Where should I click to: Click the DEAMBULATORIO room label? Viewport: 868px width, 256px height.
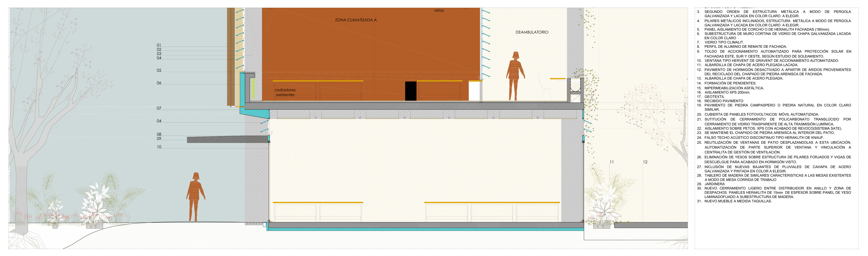532,32
